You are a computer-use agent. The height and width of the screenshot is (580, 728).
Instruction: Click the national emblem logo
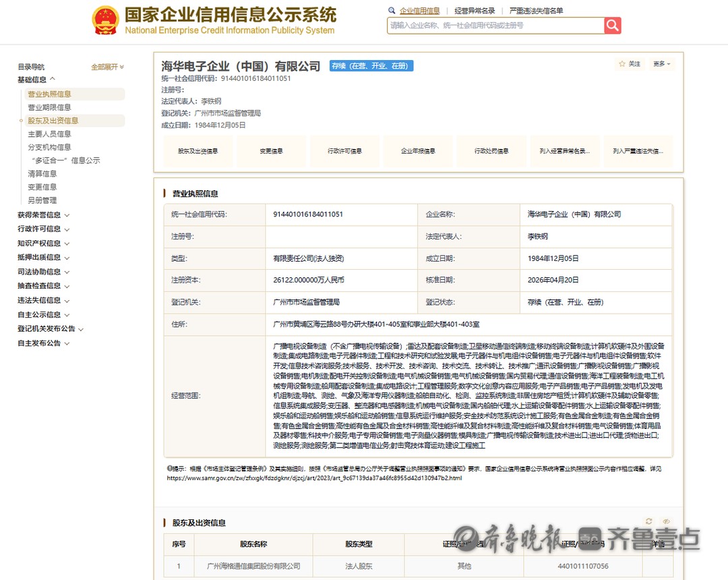click(105, 20)
